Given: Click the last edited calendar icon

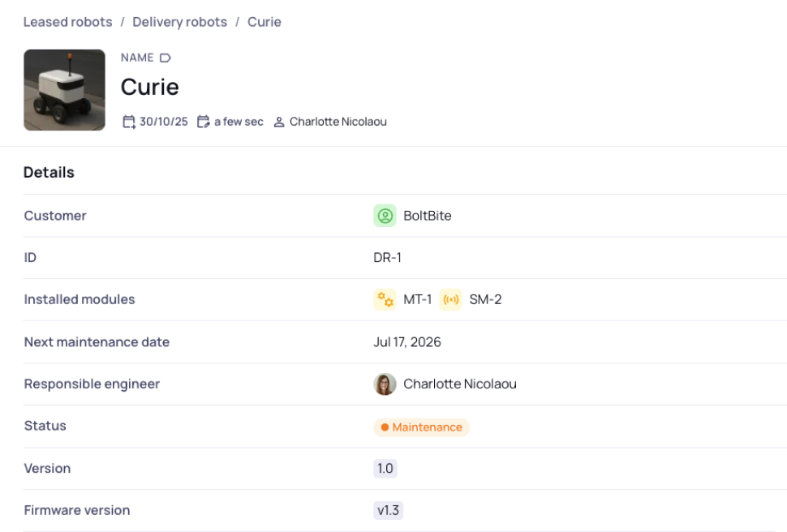Looking at the screenshot, I should [204, 122].
